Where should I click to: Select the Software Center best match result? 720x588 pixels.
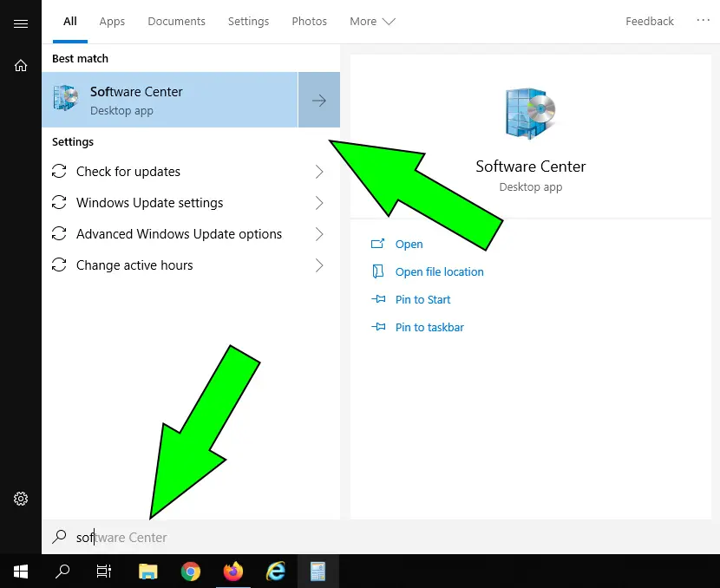(x=170, y=100)
